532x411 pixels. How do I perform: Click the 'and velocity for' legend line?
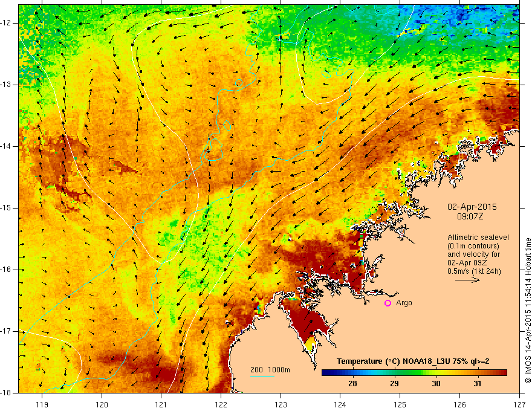pyautogui.click(x=473, y=254)
